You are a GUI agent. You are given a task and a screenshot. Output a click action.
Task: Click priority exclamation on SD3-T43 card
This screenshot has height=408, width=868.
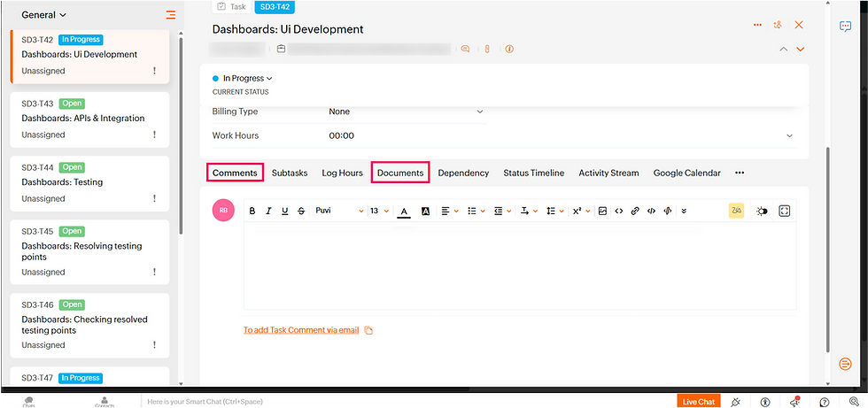pyautogui.click(x=154, y=135)
